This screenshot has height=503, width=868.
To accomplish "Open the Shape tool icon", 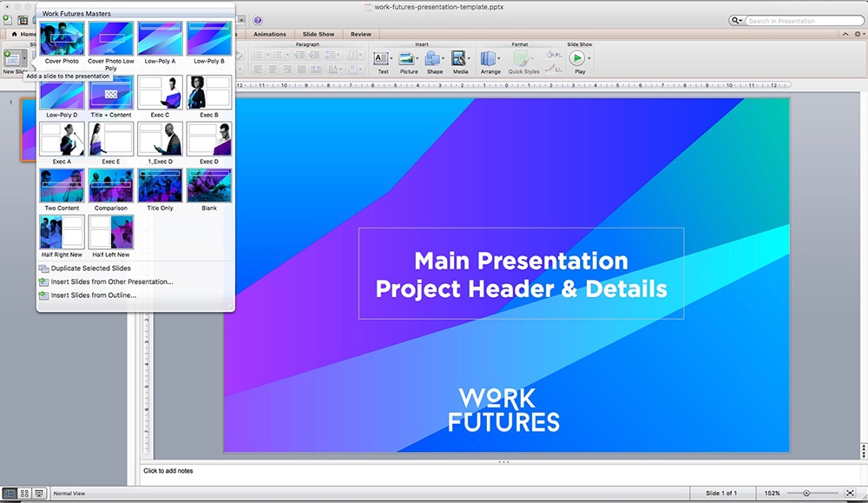I will tap(431, 57).
